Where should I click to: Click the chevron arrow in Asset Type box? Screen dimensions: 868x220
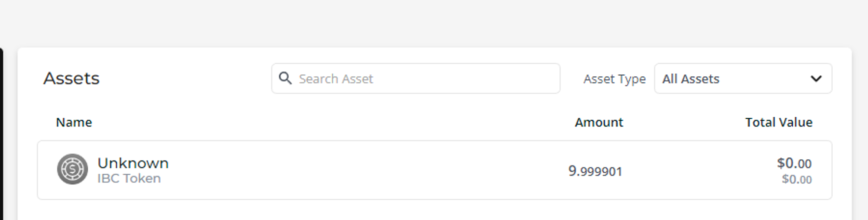(x=816, y=79)
